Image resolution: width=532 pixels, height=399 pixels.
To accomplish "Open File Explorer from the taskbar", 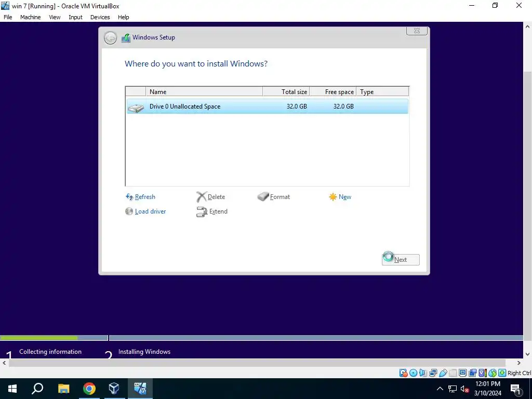I will pos(63,389).
